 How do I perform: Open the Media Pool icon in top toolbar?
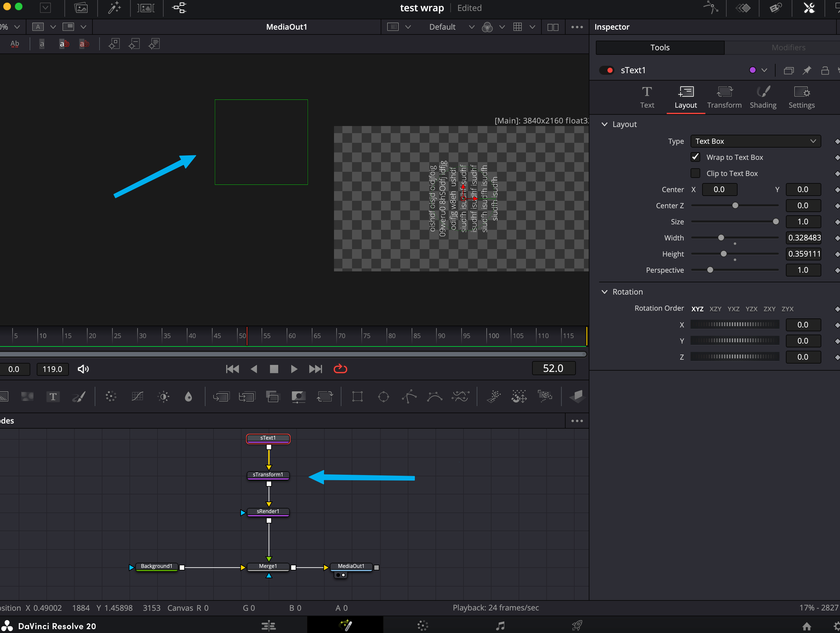81,8
